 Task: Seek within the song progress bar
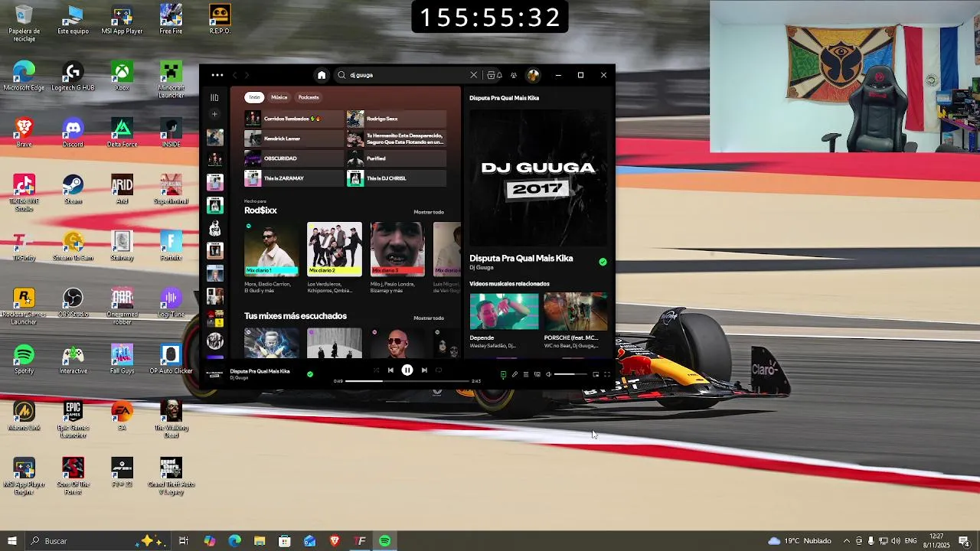[407, 381]
